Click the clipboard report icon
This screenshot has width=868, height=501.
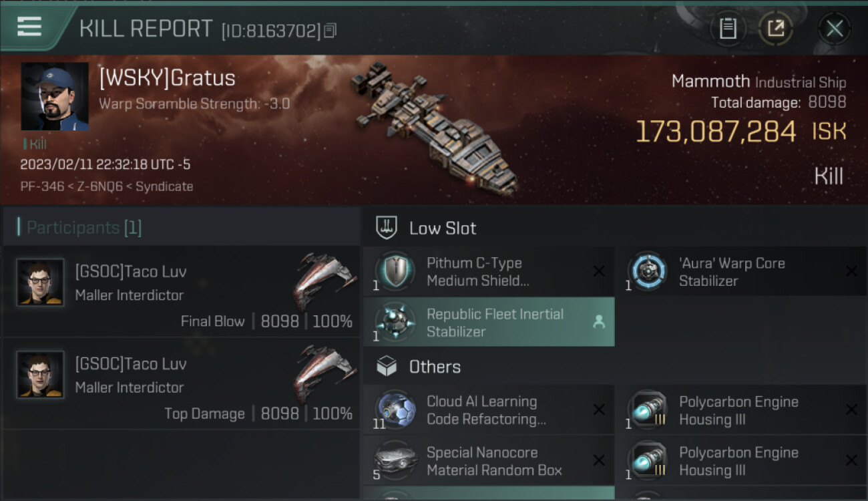pos(728,28)
